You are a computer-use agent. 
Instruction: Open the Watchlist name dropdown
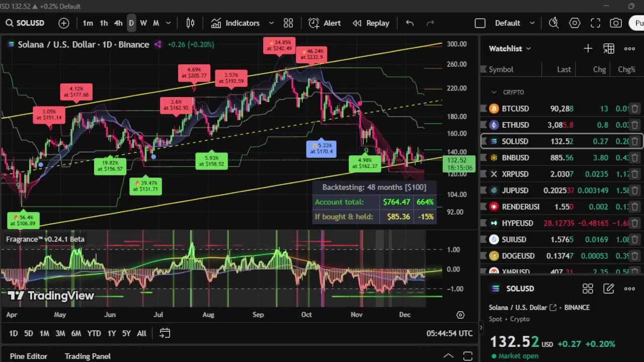coord(510,48)
